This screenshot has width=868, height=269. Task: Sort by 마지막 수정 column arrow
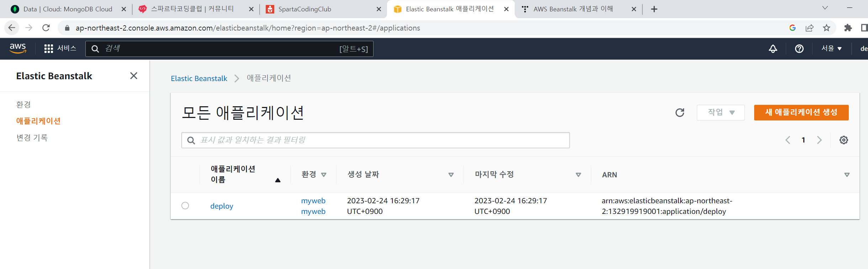[578, 175]
